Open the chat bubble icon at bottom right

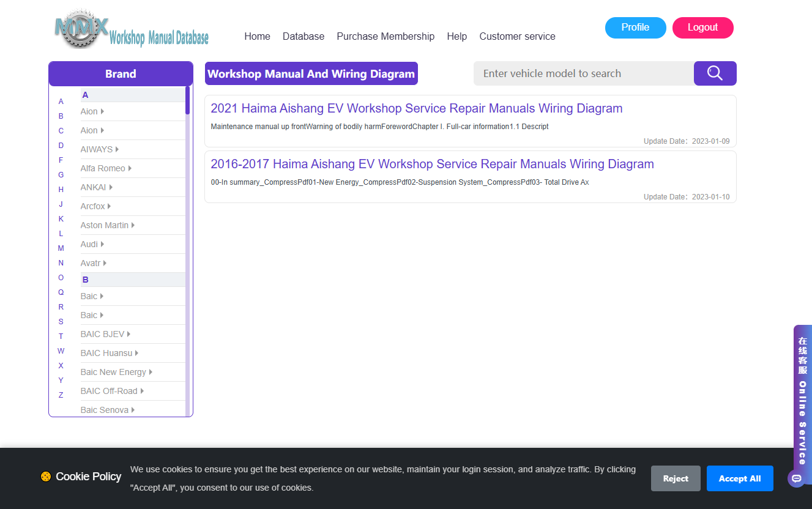[796, 478]
